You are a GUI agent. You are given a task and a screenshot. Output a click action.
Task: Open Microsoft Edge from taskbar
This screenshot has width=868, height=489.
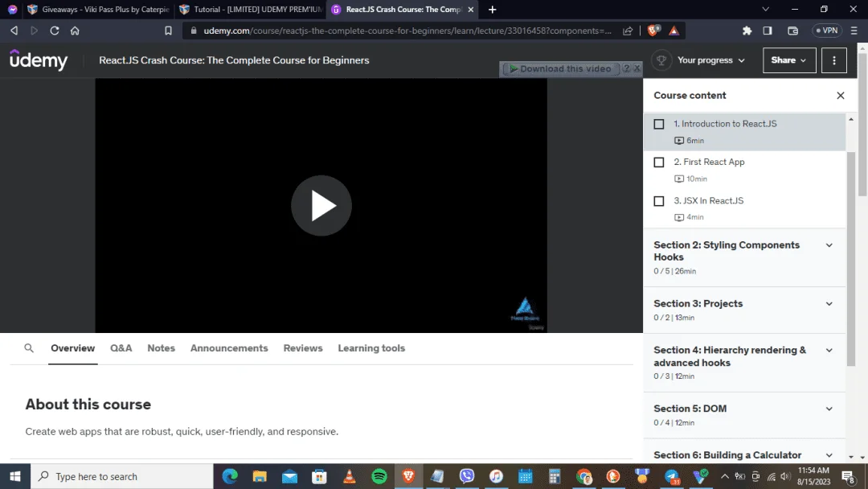click(x=230, y=476)
